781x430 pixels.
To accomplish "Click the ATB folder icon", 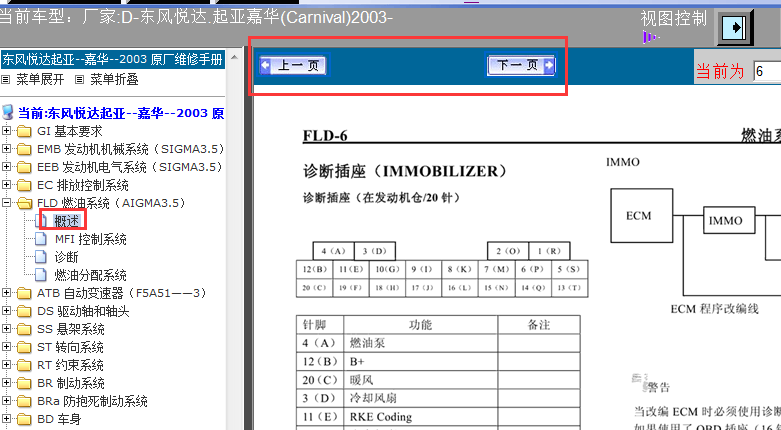I will pyautogui.click(x=23, y=293).
